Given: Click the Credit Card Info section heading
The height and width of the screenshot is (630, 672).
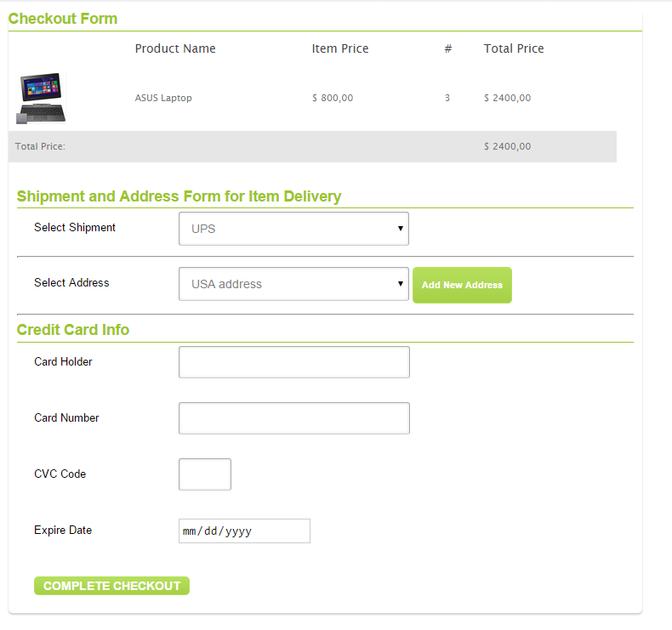Looking at the screenshot, I should (73, 330).
